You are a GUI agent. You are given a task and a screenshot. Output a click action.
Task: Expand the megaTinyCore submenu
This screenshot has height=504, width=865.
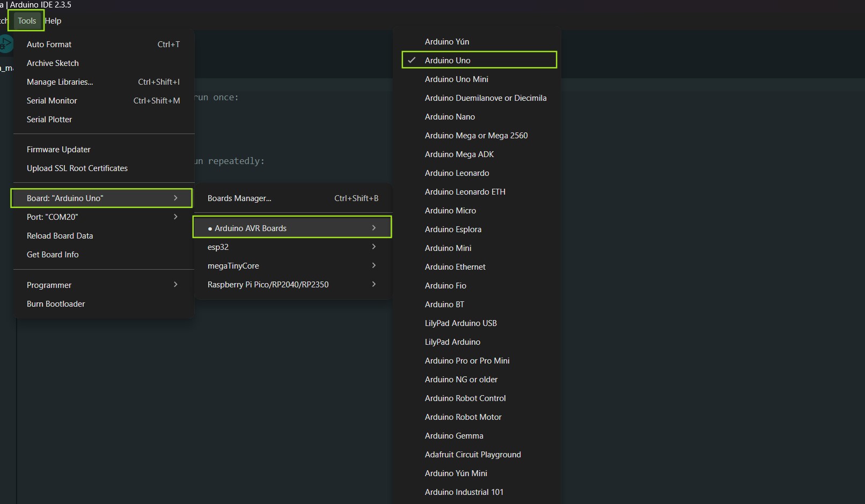pos(293,266)
